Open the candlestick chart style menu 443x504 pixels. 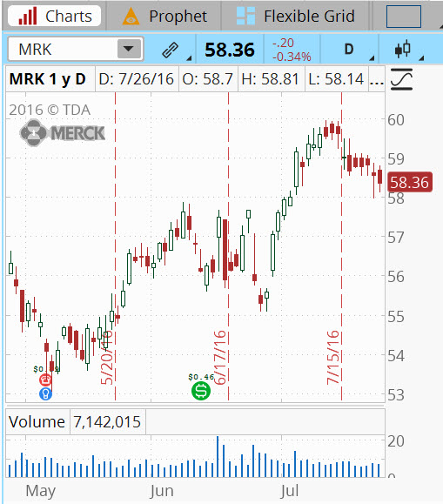pyautogui.click(x=403, y=49)
